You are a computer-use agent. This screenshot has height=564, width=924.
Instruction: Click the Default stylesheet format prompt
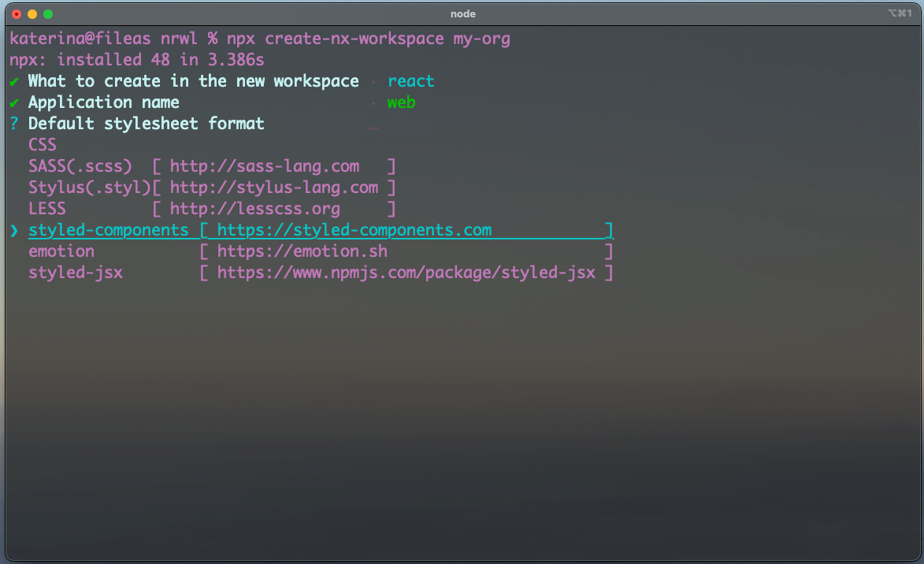(147, 124)
